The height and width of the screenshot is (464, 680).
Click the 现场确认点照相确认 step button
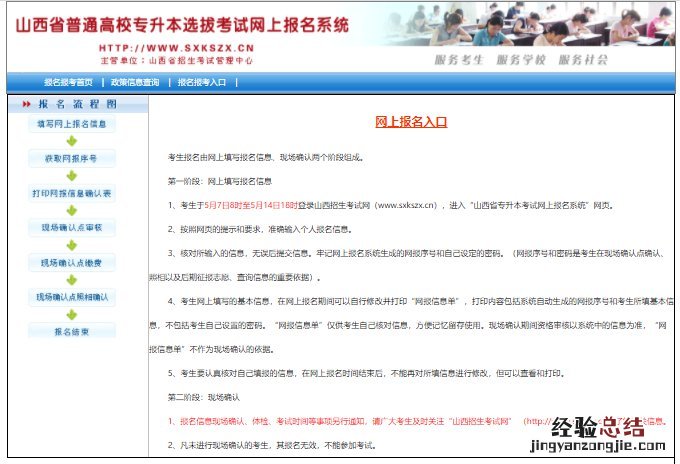pos(72,297)
